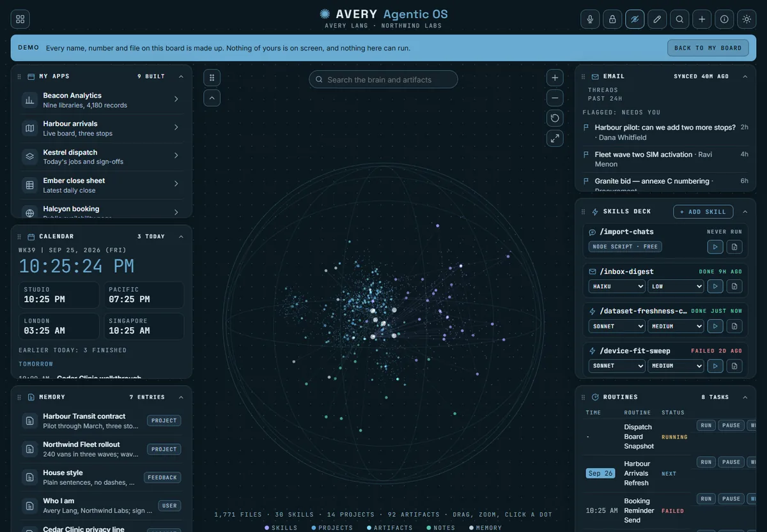Open /import-chats skill file icon

(735, 247)
